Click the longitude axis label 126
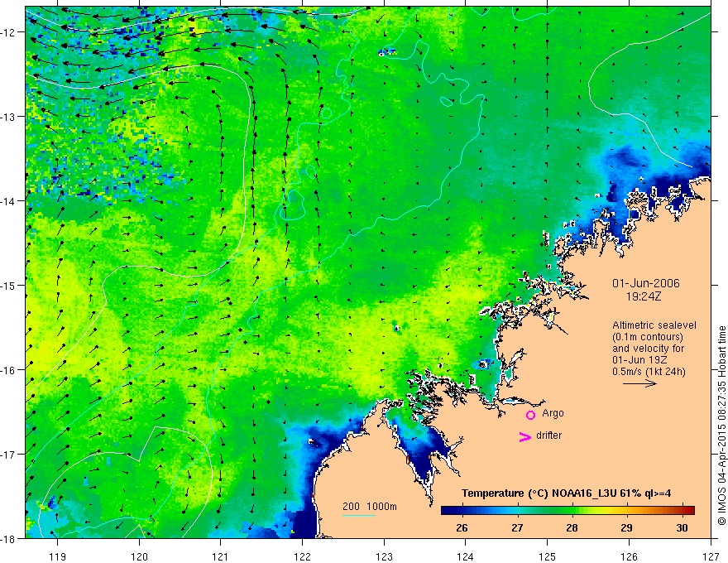This screenshot has height=563, width=728. (x=629, y=556)
